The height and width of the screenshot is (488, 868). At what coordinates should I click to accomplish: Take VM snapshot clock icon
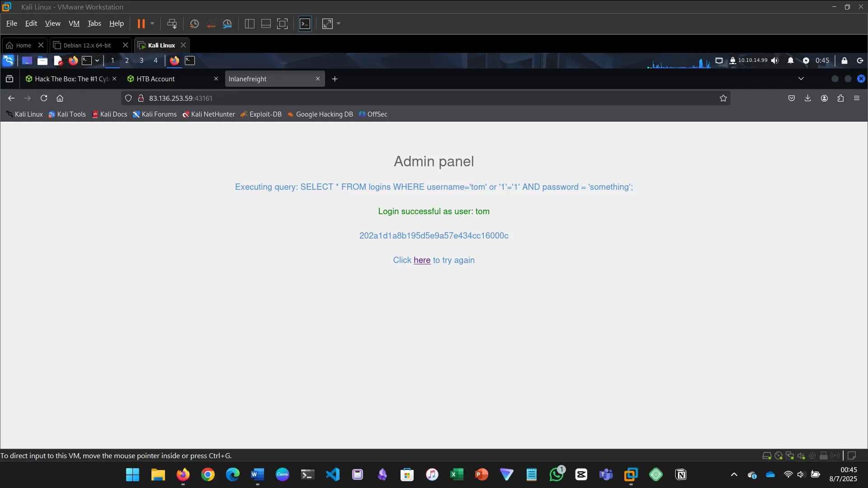coord(194,23)
